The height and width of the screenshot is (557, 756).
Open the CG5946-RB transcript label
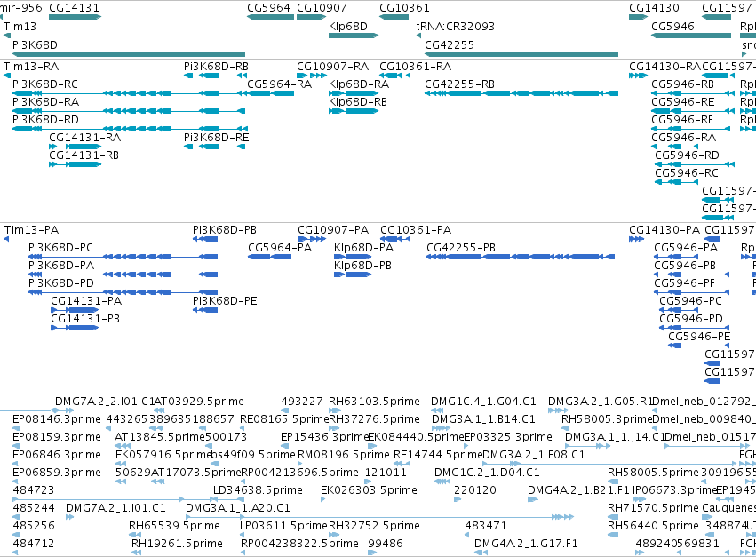[683, 84]
